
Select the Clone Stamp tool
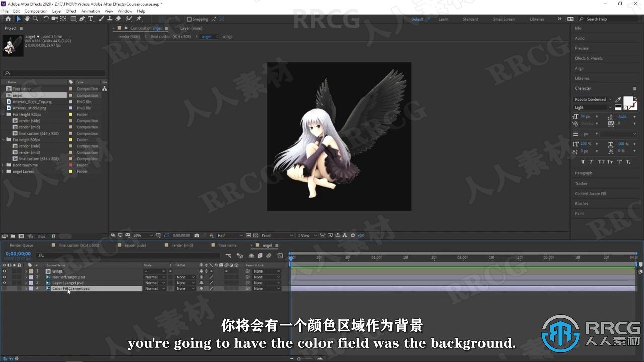click(109, 19)
